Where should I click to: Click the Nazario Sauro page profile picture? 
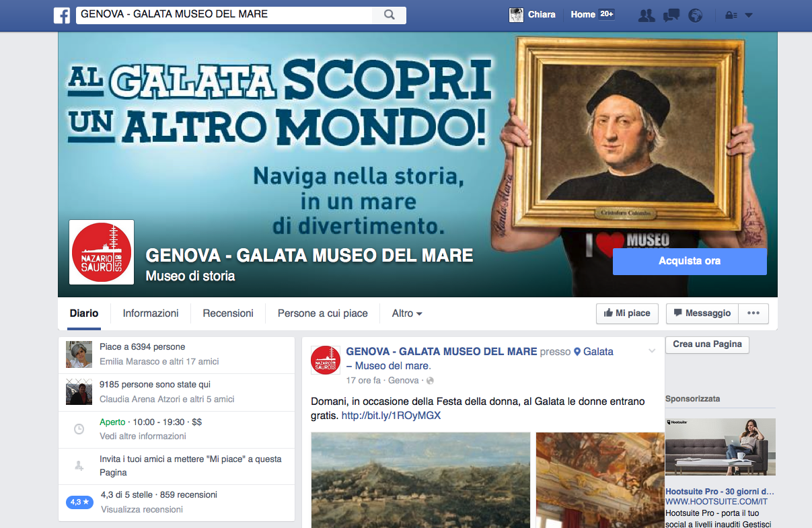click(102, 252)
